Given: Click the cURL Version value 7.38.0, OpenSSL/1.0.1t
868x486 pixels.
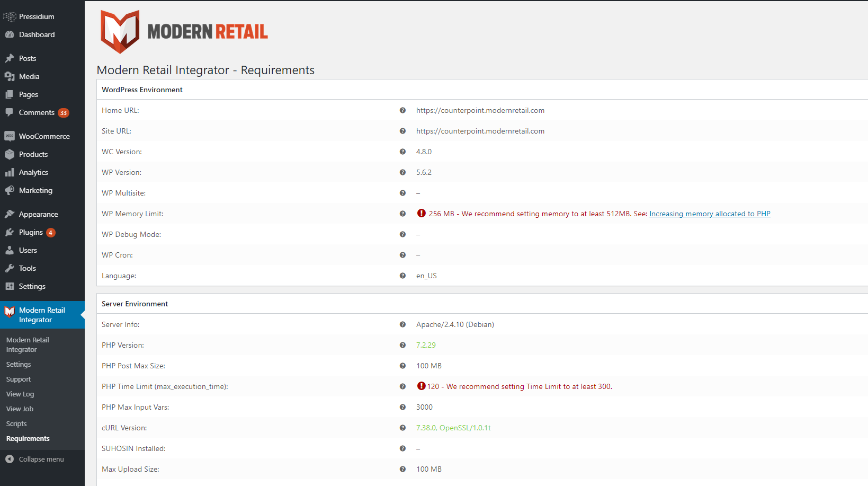Looking at the screenshot, I should pyautogui.click(x=453, y=428).
